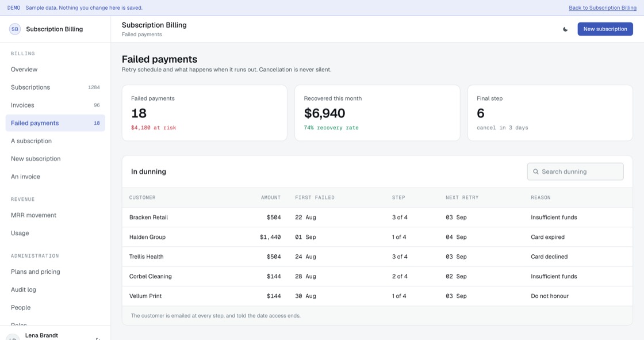Click the 'Do not honour' reason

point(550,296)
